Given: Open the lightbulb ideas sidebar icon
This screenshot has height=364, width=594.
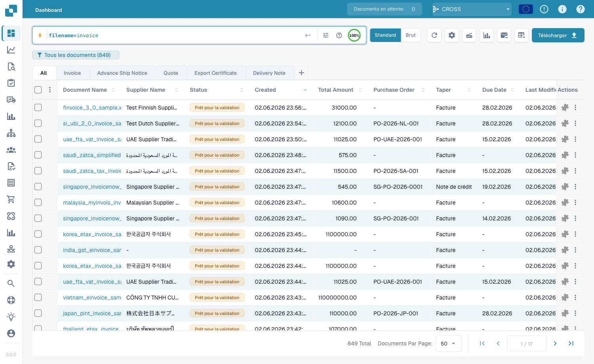Looking at the screenshot, I should click(x=11, y=317).
